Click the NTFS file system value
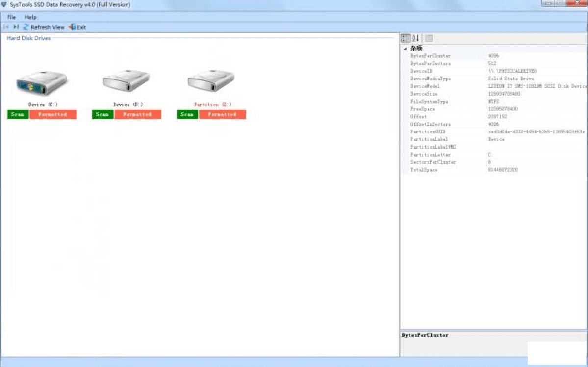 tap(493, 102)
